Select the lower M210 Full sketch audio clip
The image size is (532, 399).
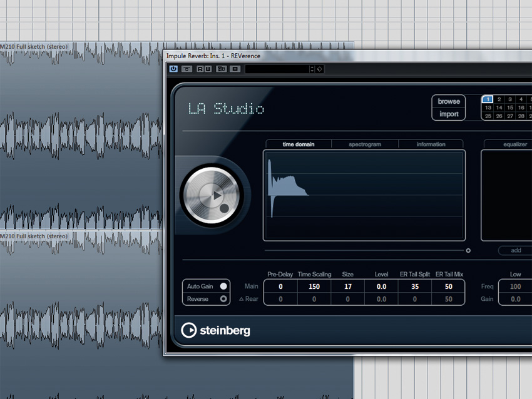[x=81, y=315]
